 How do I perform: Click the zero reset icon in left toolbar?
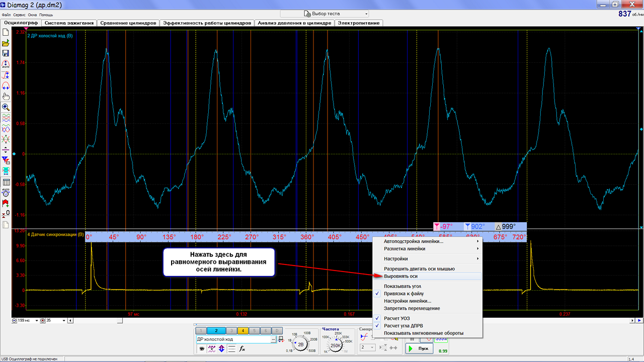(6, 214)
